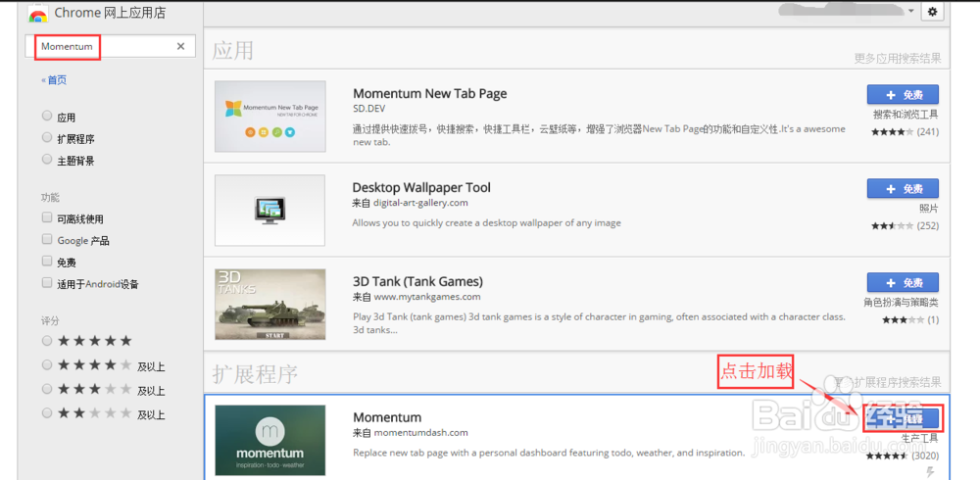Click the 来自 www.mytankgames.com text

point(416,297)
